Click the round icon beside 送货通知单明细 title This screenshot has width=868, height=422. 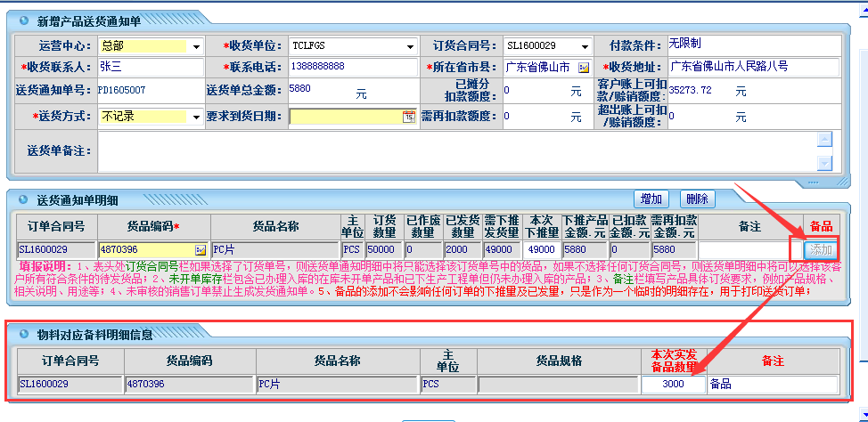pyautogui.click(x=22, y=199)
